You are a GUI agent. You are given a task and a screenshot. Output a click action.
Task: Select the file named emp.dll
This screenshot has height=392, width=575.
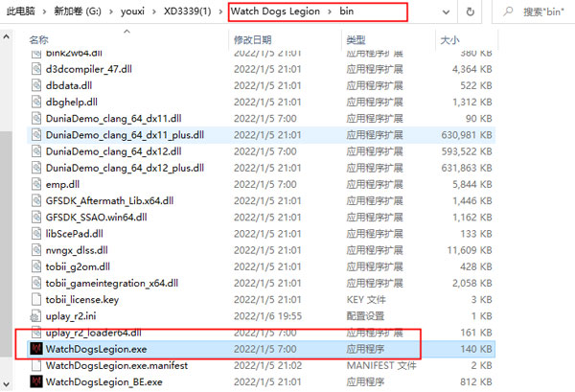pos(62,184)
